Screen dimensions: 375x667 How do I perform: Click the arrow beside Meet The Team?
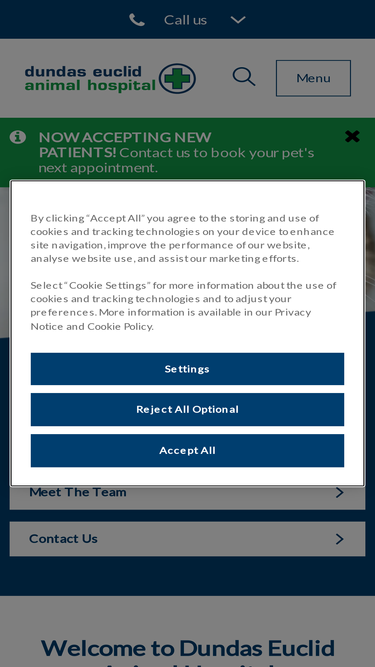coord(339,493)
